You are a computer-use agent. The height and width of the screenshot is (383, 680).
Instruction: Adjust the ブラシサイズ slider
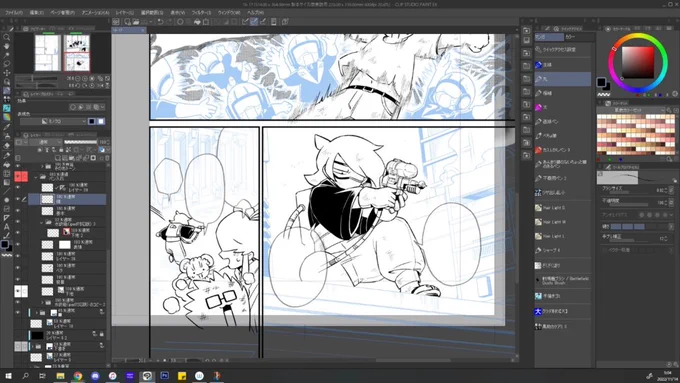628,193
